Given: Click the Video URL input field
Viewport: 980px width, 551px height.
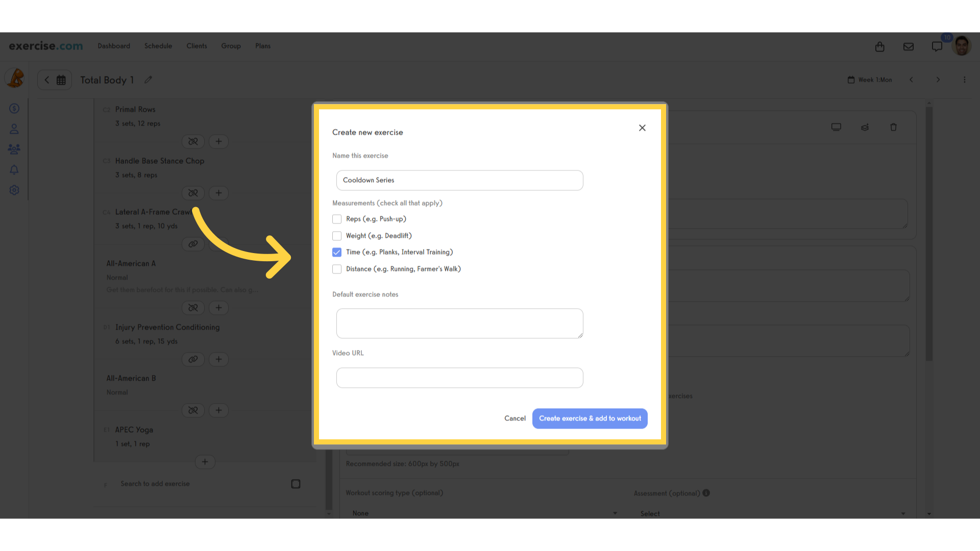Looking at the screenshot, I should (x=459, y=378).
